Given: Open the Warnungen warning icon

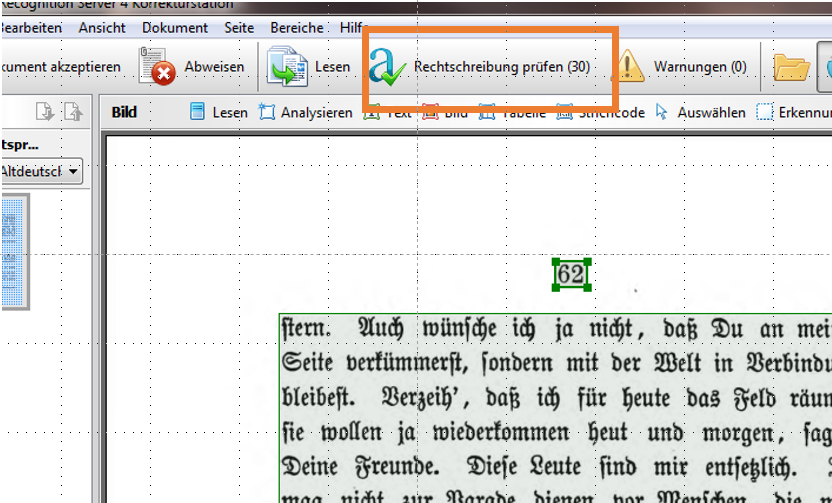Looking at the screenshot, I should 629,67.
